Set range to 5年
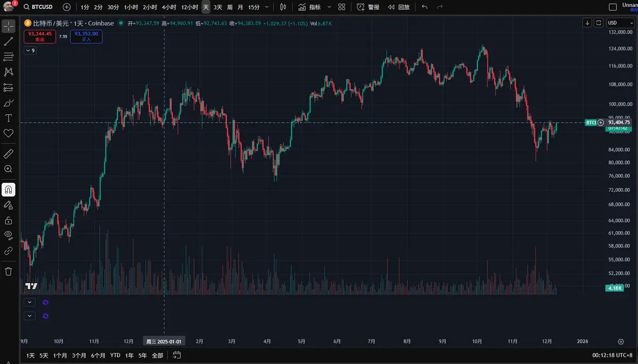The width and height of the screenshot is (638, 364). tap(142, 355)
